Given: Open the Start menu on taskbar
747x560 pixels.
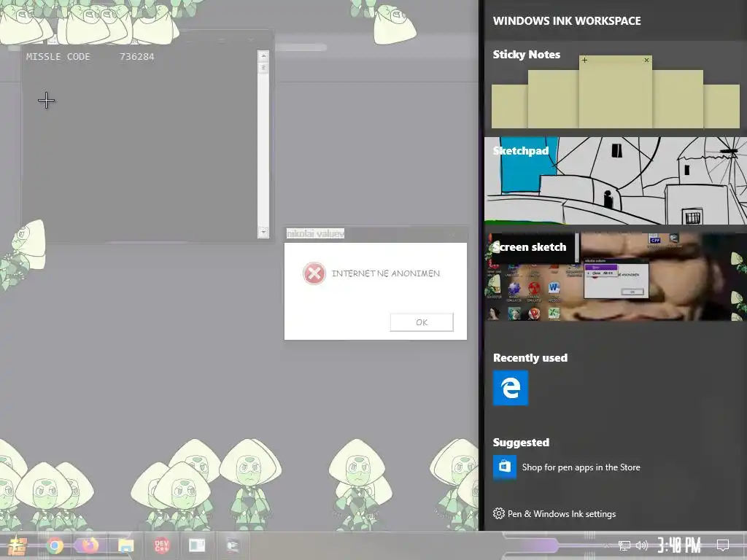Looking at the screenshot, I should point(18,545).
